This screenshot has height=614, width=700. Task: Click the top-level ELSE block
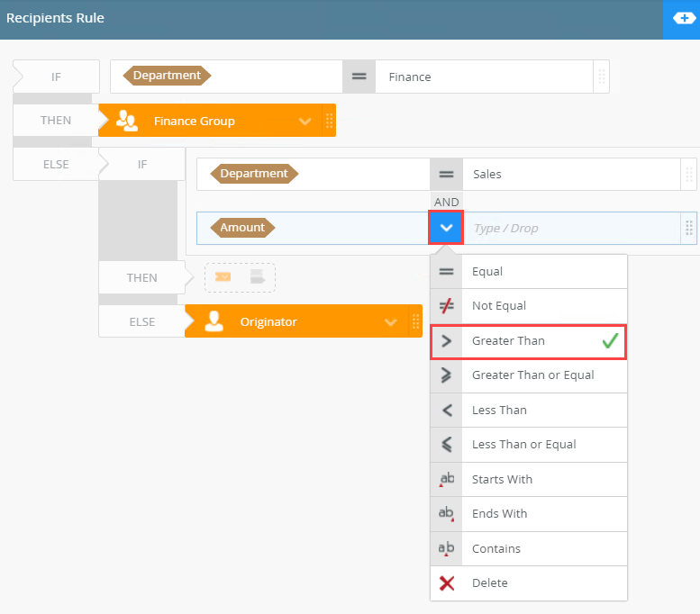coord(56,164)
